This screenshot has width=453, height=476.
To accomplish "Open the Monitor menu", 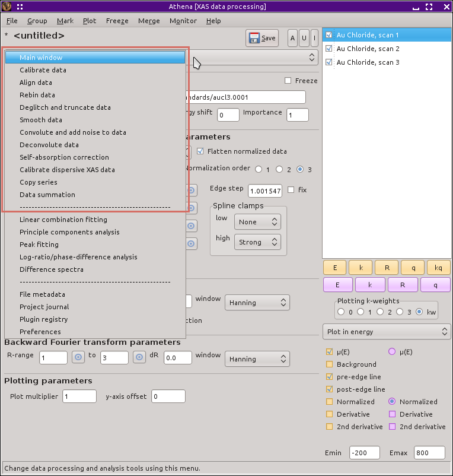I will click(183, 21).
